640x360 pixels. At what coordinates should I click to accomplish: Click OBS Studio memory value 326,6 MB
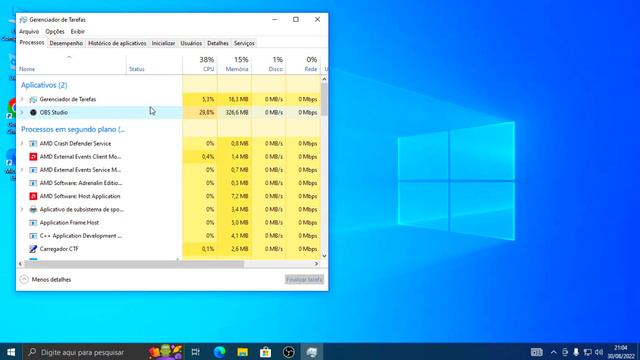point(237,112)
